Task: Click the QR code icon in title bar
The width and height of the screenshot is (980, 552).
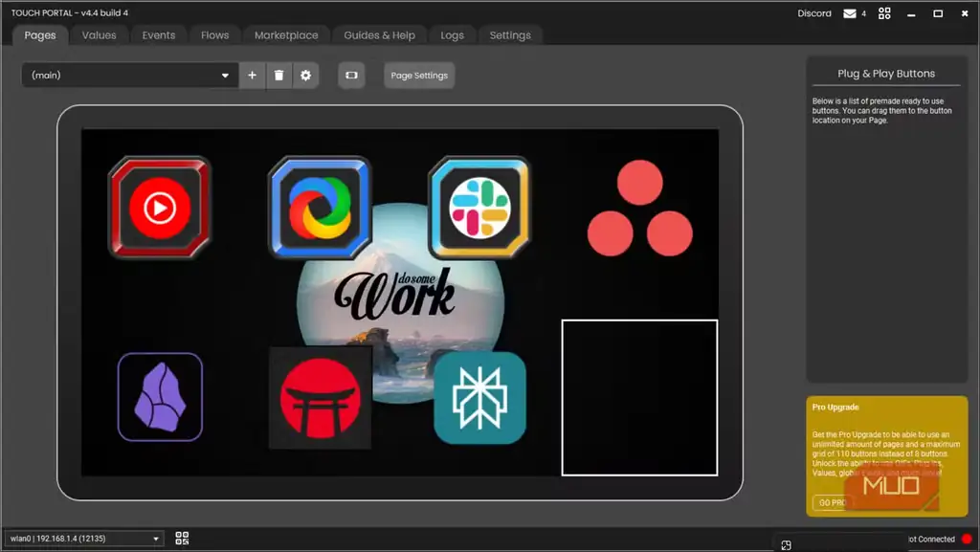Action: (884, 13)
